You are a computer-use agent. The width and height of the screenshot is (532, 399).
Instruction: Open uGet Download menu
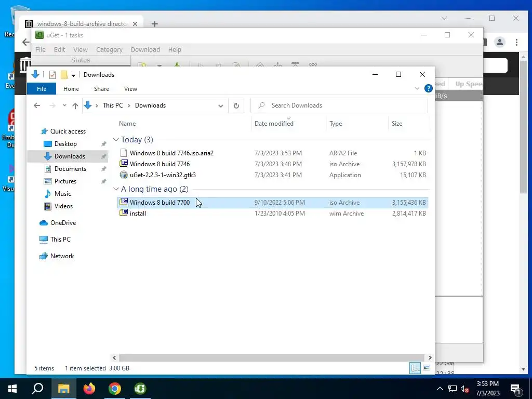tap(145, 49)
